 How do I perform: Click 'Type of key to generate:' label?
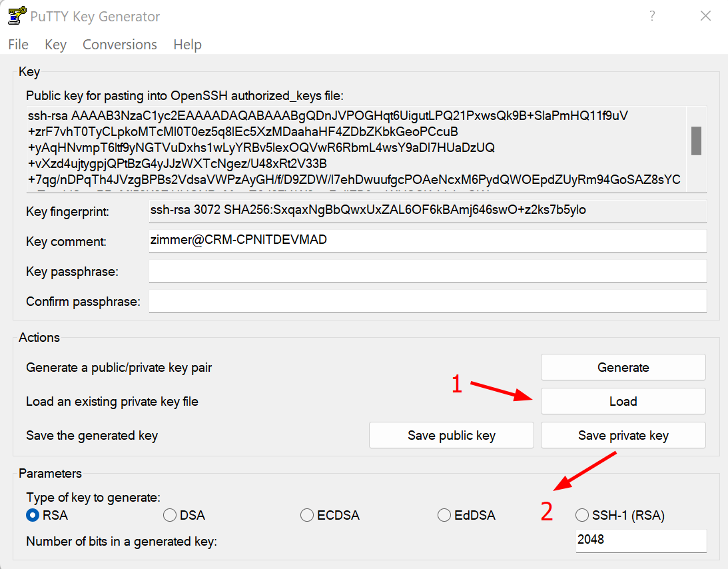click(93, 498)
